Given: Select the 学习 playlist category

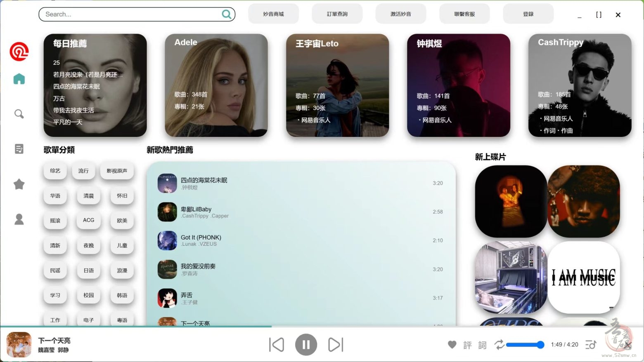Looking at the screenshot, I should [x=55, y=295].
